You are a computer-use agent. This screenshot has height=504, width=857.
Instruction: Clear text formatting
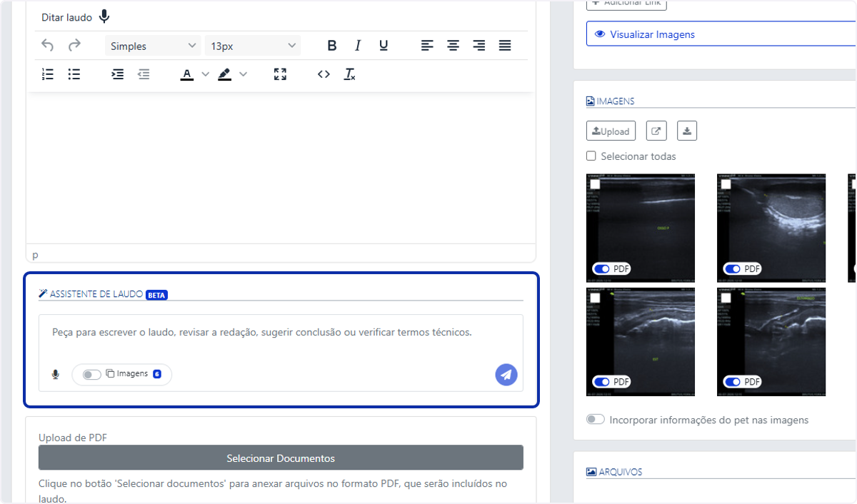click(350, 74)
